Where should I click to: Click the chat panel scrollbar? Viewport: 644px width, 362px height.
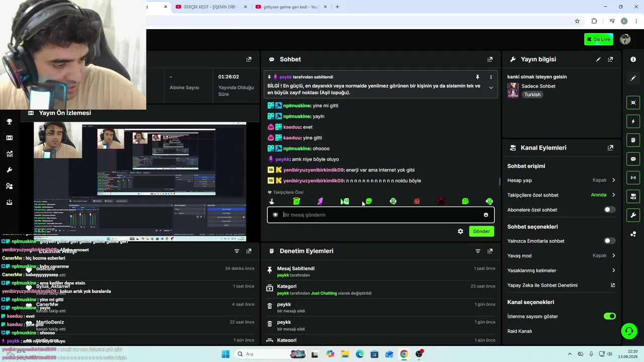point(500,181)
